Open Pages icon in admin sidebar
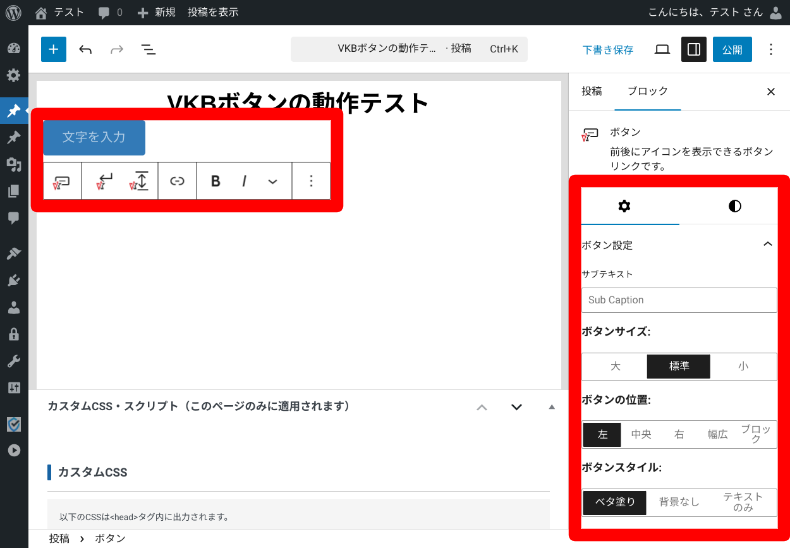 [x=14, y=191]
